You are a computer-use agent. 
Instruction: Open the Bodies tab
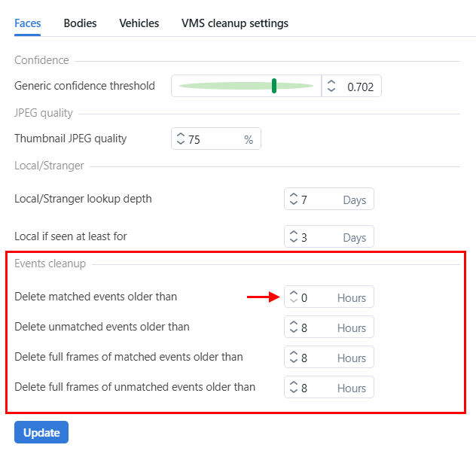[x=80, y=23]
